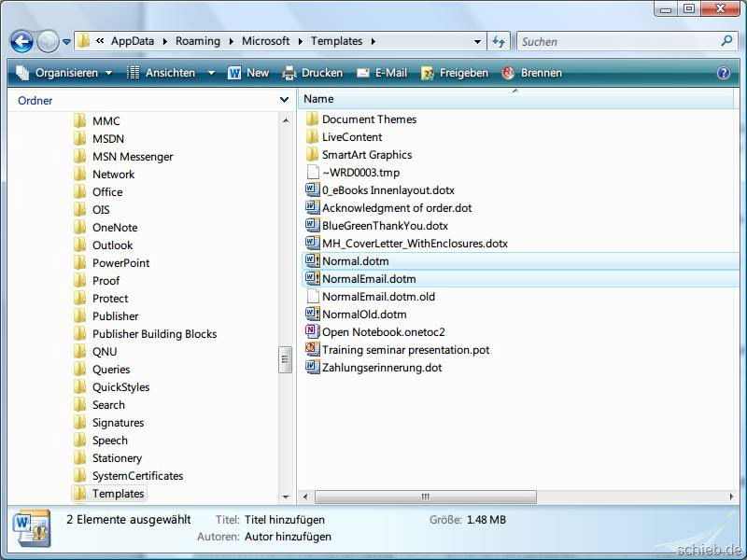Collapse the Ordner folders pane chevron

pos(284,100)
